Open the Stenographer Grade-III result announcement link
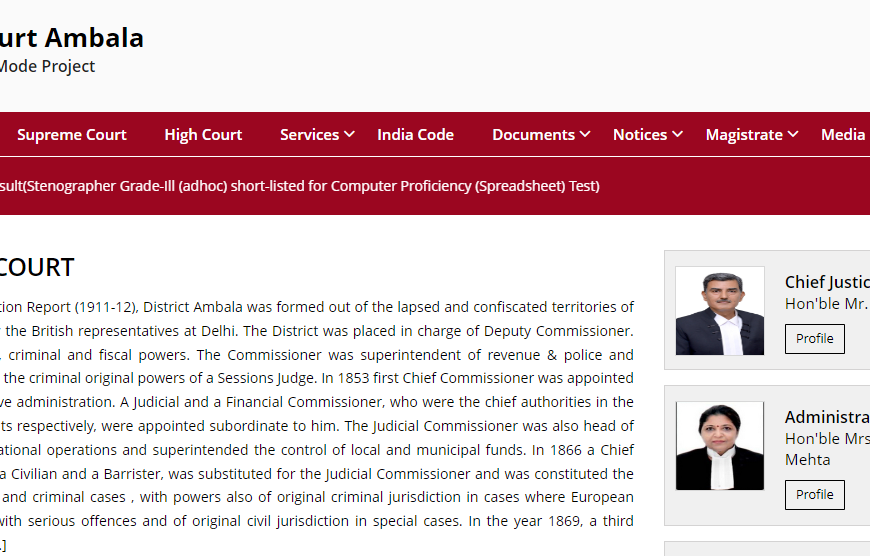 (300, 186)
